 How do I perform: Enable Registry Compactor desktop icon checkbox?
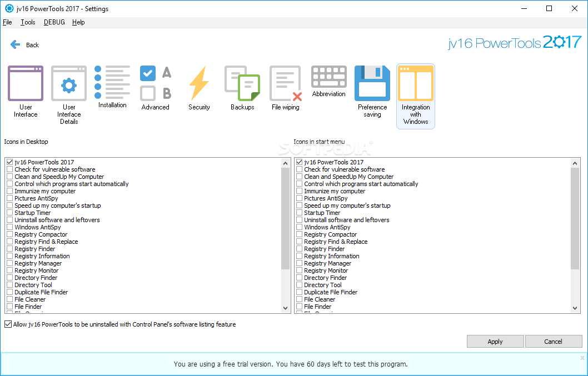click(10, 234)
